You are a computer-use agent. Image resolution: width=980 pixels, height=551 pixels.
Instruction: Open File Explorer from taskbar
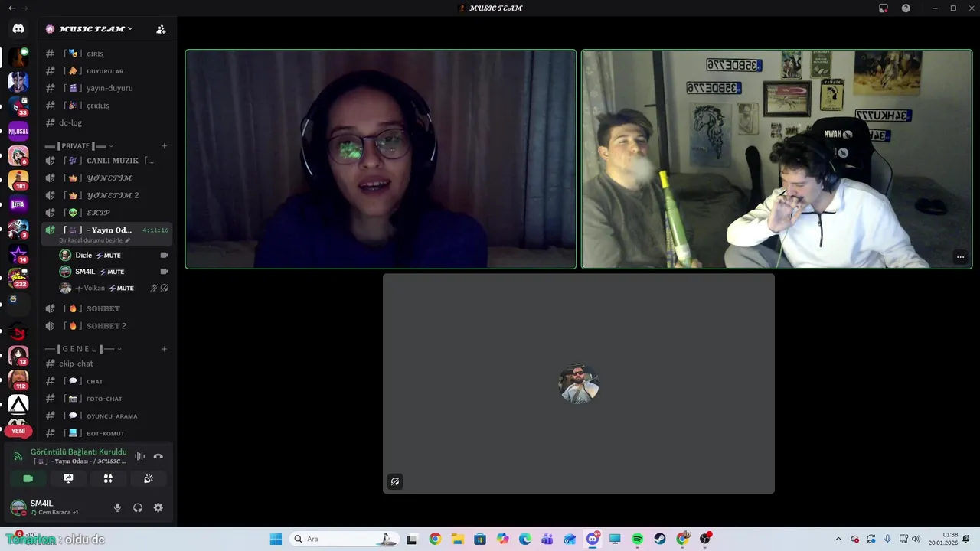[x=457, y=539]
